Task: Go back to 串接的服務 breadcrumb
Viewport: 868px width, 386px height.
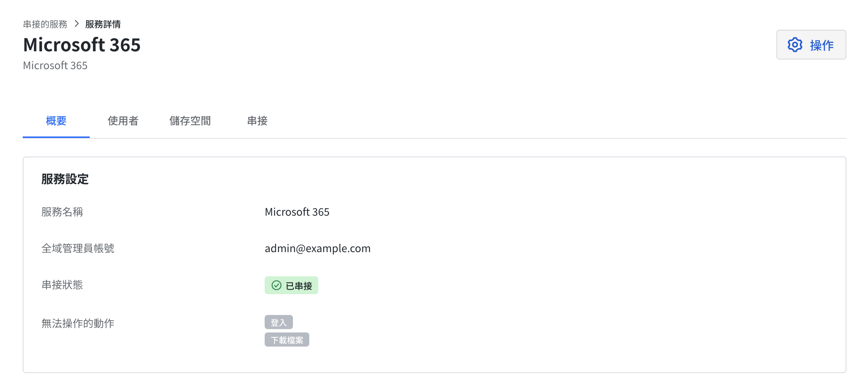Action: [45, 24]
